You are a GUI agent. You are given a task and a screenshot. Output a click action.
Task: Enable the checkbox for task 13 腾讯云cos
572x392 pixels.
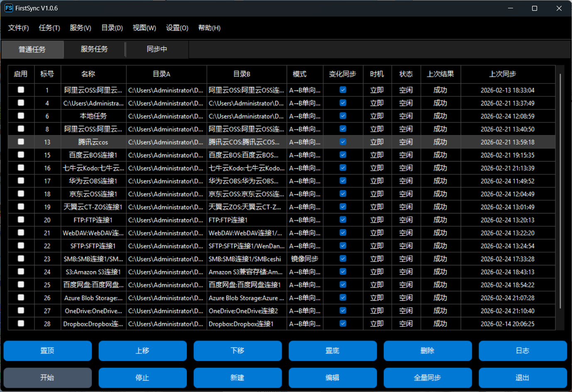[21, 142]
